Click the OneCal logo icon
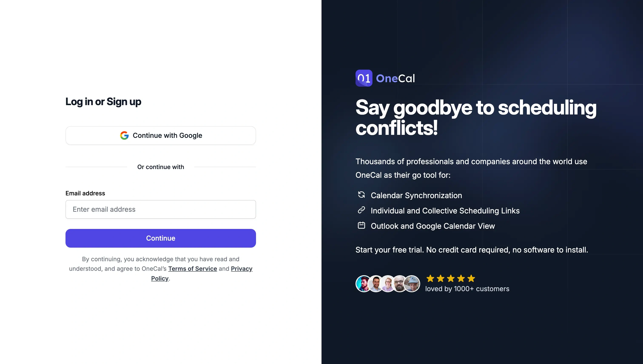This screenshot has height=364, width=643. [x=364, y=78]
